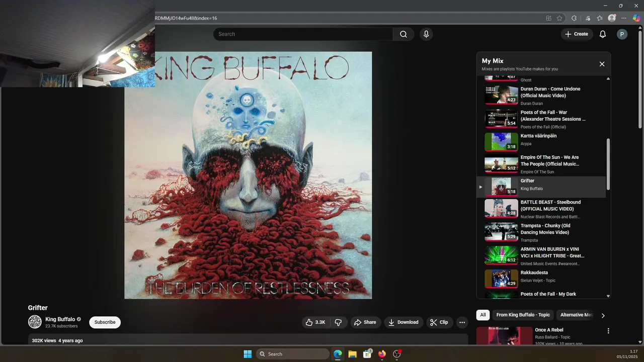This screenshot has height=362, width=644.
Task: Subscribe to King Buffalo channel
Action: click(x=105, y=322)
